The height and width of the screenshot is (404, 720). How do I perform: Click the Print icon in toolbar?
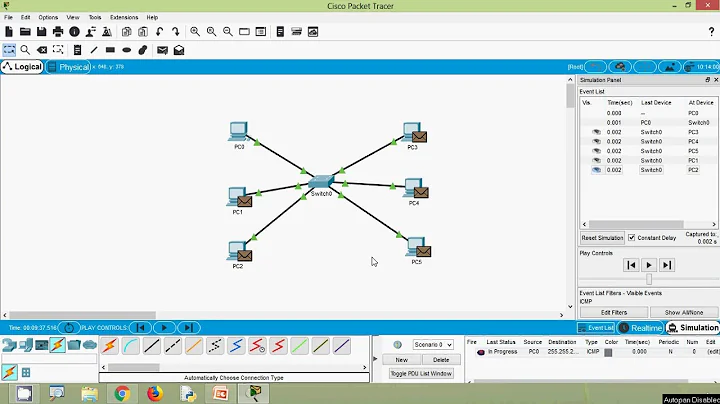(58, 32)
